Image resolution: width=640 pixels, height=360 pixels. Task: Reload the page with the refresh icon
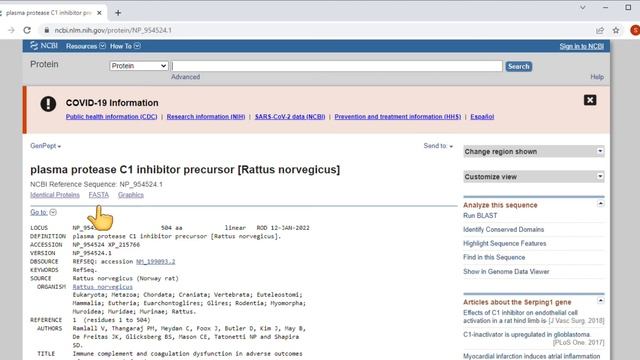27,30
